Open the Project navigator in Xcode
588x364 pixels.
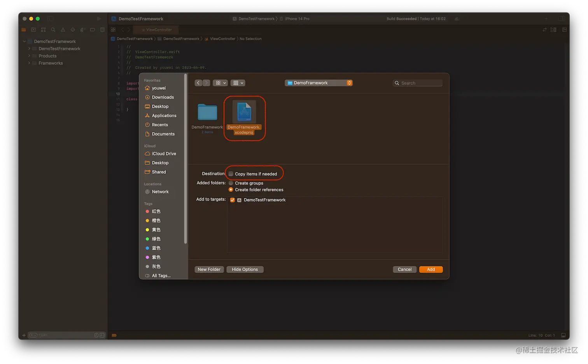pyautogui.click(x=24, y=30)
